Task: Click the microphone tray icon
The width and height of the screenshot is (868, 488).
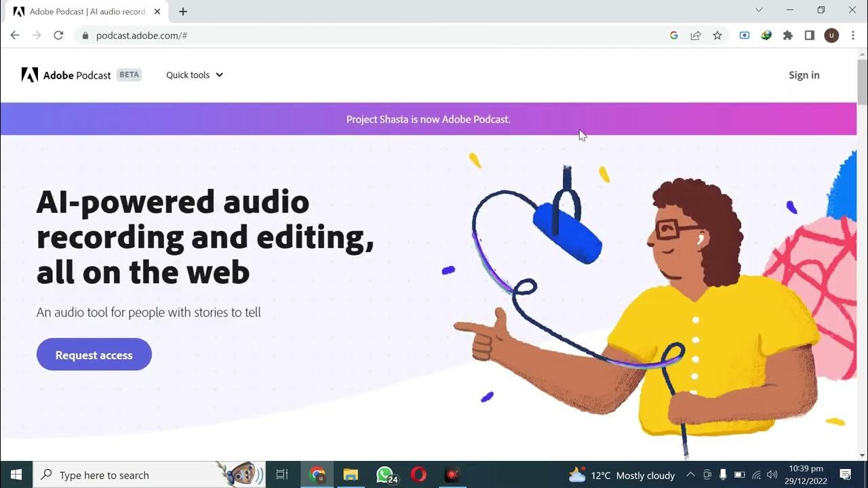Action: point(724,475)
